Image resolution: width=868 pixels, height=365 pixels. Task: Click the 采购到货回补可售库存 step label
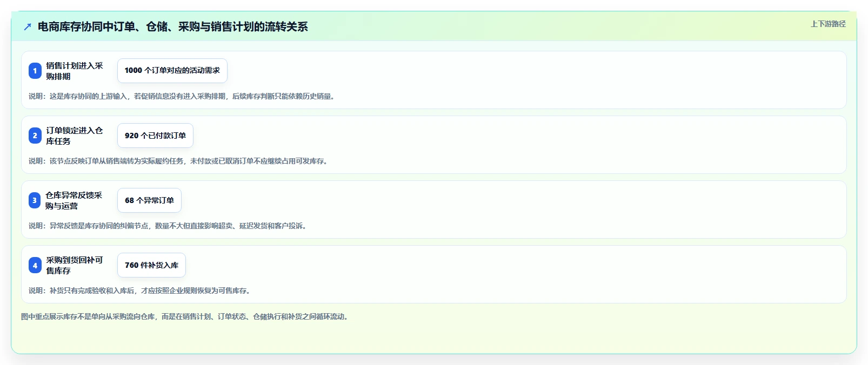click(75, 265)
